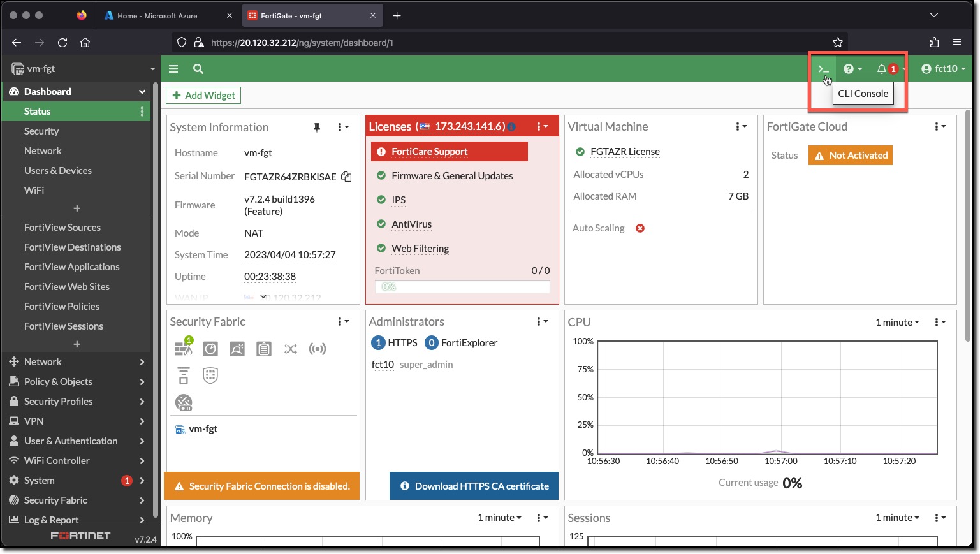
Task: Click the FortiAnalyzer pie chart icon
Action: 210,349
